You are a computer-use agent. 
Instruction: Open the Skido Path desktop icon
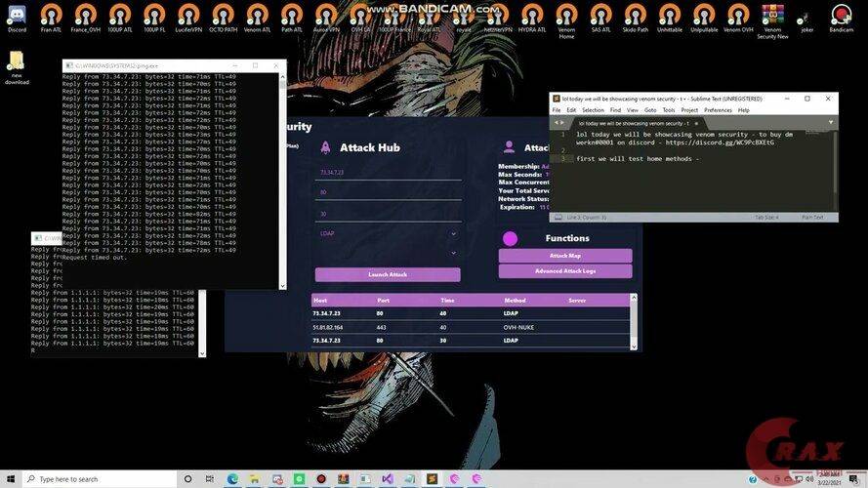pyautogui.click(x=635, y=19)
